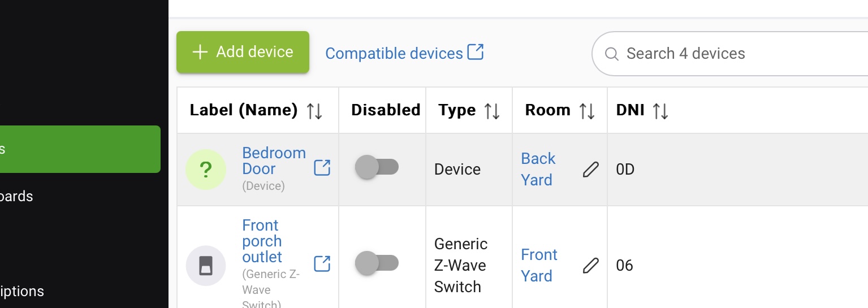
Task: Focus the Search 4 devices field
Action: 729,54
